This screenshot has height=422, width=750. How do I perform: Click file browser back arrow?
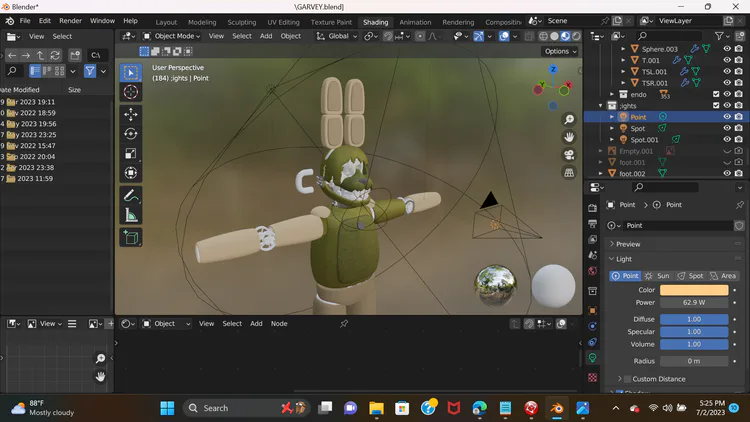tap(12, 56)
